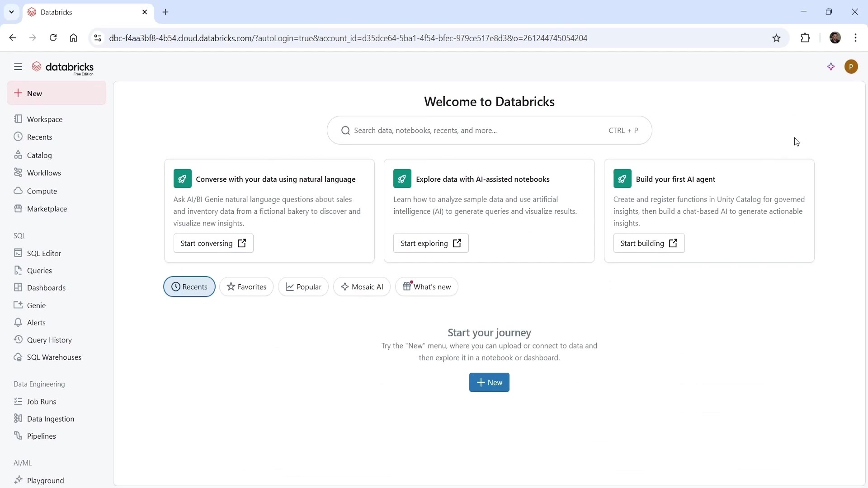The height and width of the screenshot is (488, 868).
Task: Open Alerts page
Action: pos(57,323)
